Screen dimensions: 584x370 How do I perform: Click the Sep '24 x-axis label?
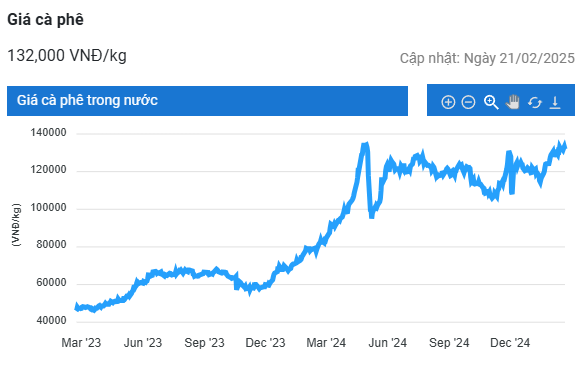click(x=449, y=343)
